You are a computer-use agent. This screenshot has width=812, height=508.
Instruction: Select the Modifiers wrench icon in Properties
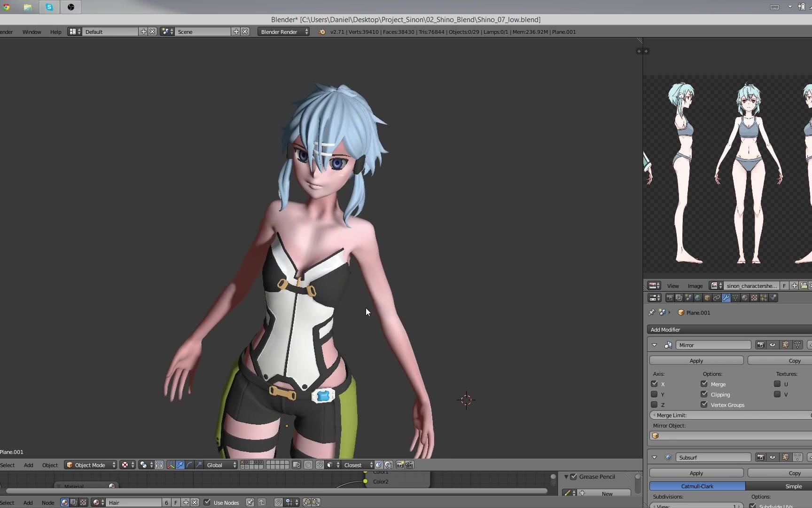coord(726,297)
